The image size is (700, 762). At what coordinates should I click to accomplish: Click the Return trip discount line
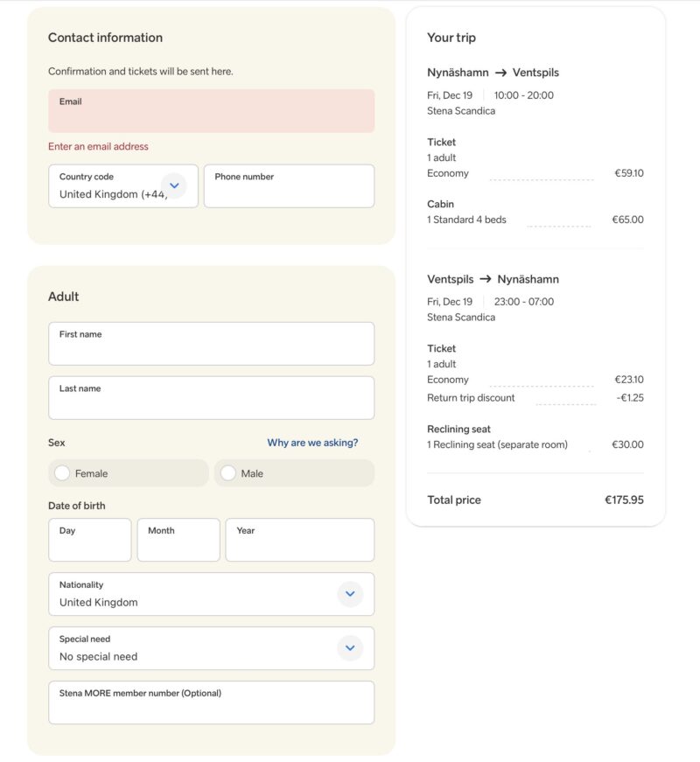[471, 398]
